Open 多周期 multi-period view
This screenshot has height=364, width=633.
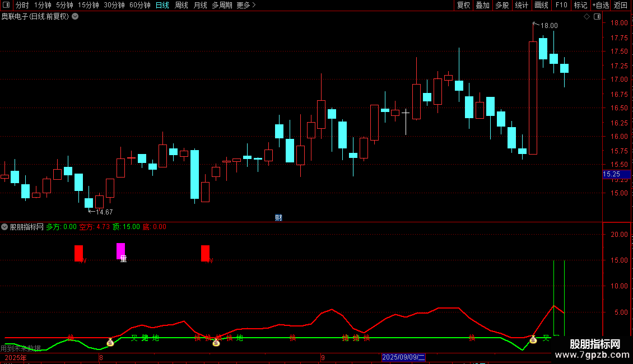pyautogui.click(x=222, y=5)
